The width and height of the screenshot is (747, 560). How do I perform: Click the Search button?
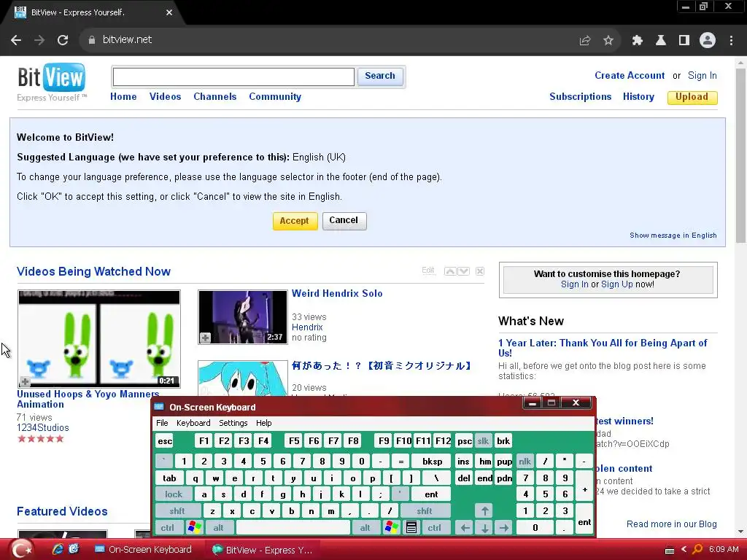click(x=380, y=76)
